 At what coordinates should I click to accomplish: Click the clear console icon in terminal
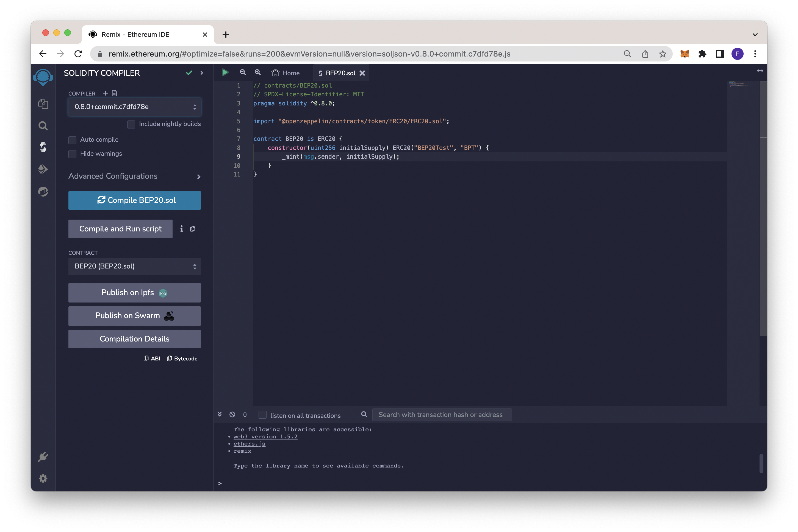click(232, 415)
